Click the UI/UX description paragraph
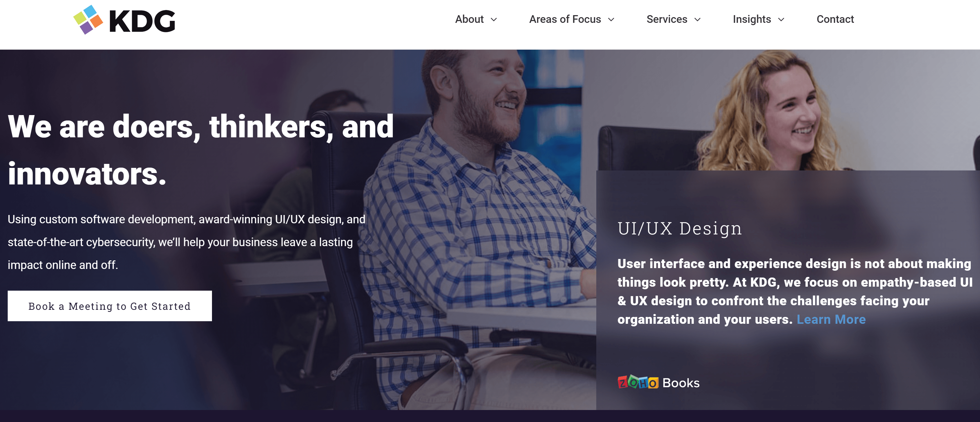This screenshot has width=980, height=422. click(x=795, y=291)
